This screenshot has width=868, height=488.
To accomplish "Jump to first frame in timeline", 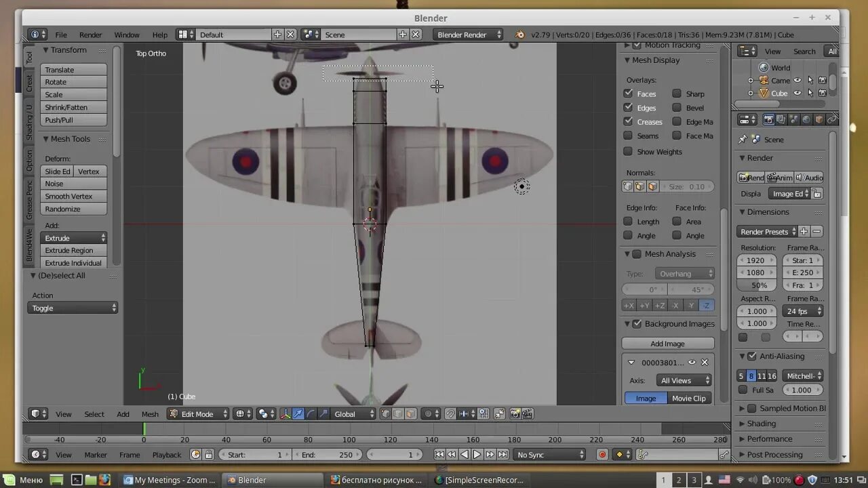I will click(439, 455).
